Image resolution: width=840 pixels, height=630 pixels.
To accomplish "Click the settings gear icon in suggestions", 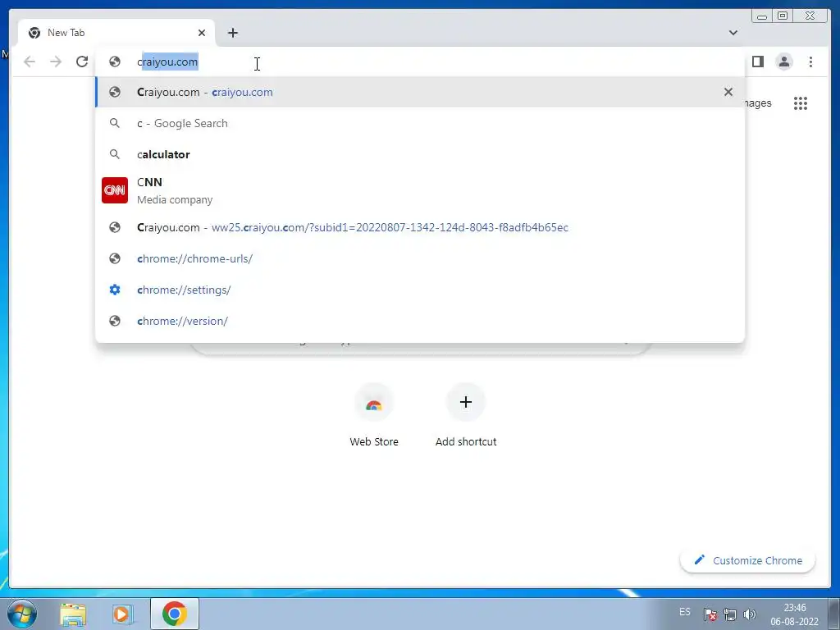I will (x=115, y=290).
